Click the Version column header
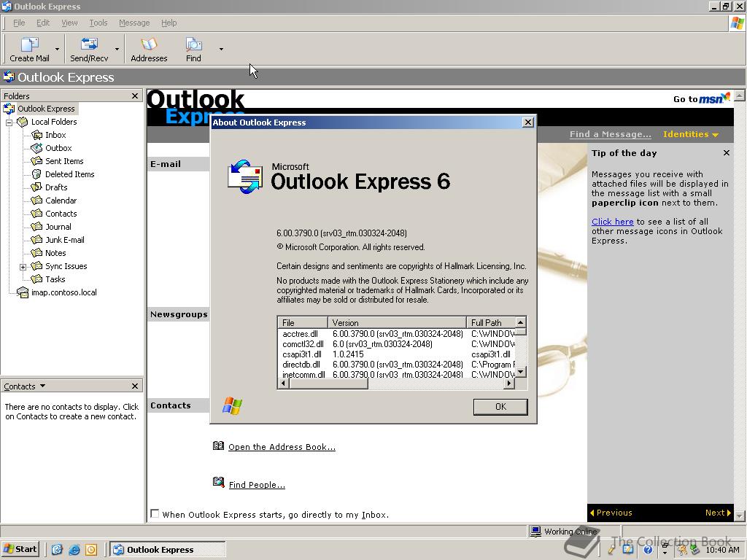Screen dimensions: 747x560 (397, 322)
